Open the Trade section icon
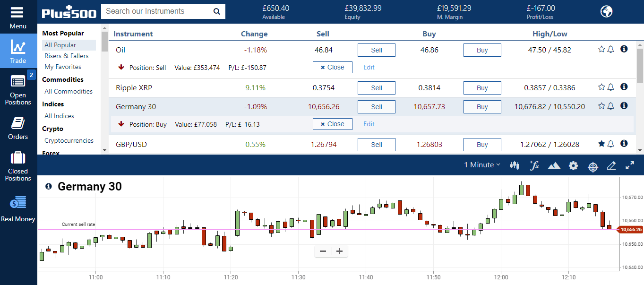This screenshot has height=285, width=644. [x=18, y=47]
